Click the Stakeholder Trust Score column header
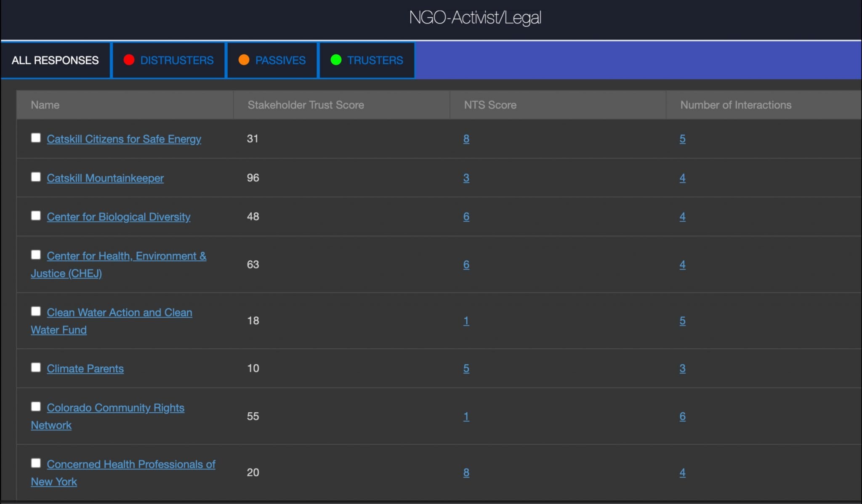This screenshot has width=862, height=504. [342, 105]
